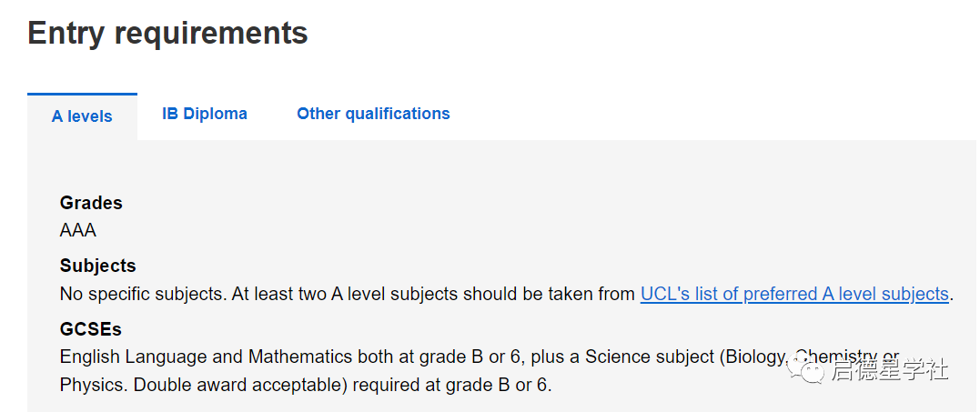Click the GCSEs heading
The height and width of the screenshot is (412, 980).
coord(90,329)
